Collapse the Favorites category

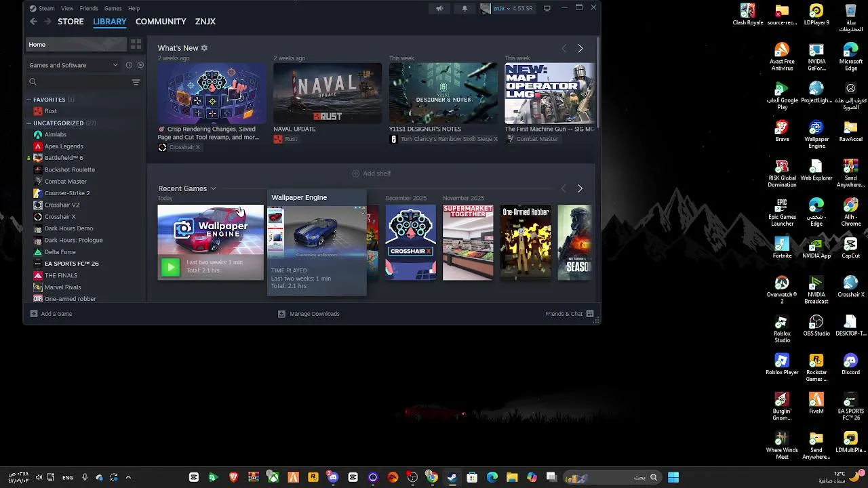tap(29, 100)
